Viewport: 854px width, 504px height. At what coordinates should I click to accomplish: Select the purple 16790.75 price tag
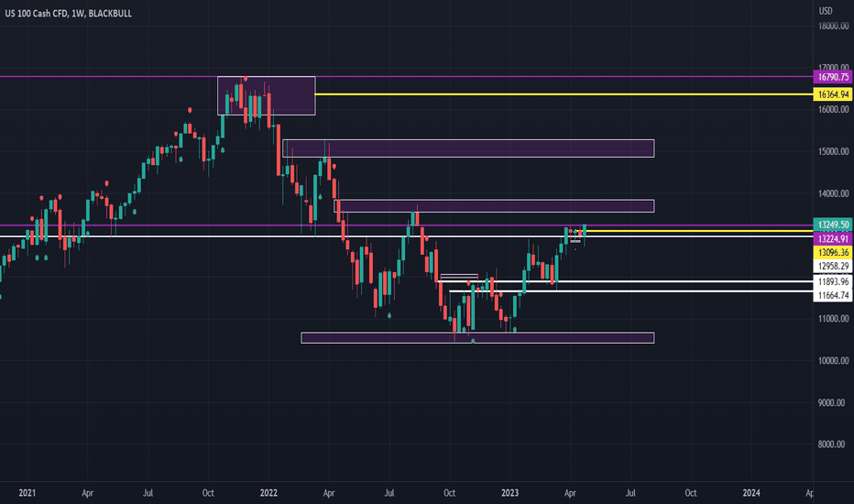[833, 77]
